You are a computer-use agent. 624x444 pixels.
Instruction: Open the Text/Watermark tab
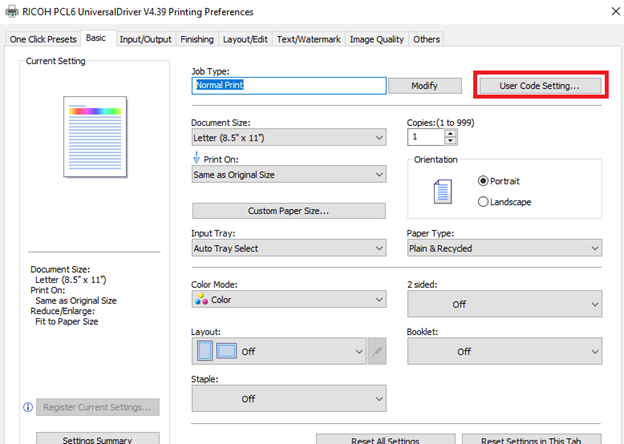click(309, 39)
